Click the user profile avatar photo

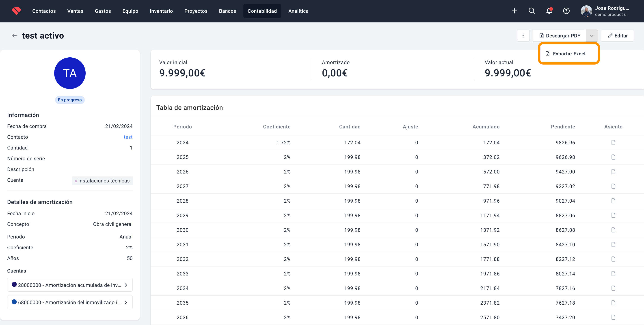click(x=586, y=11)
